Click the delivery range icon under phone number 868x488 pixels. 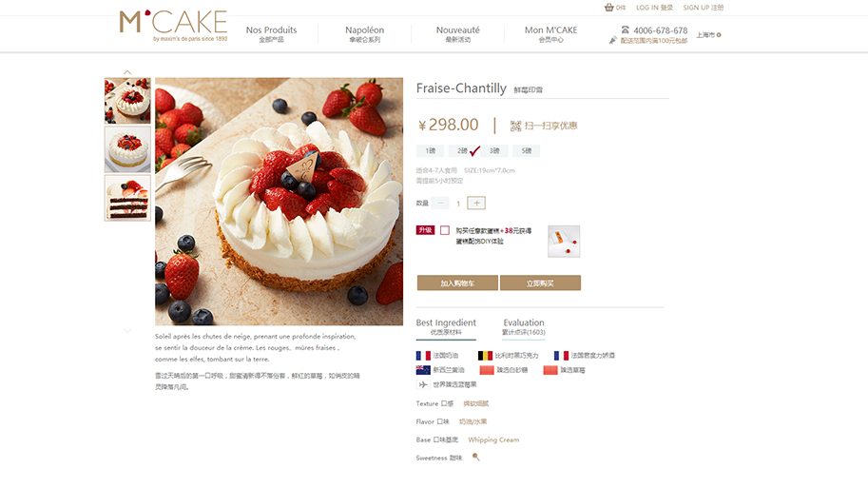[x=613, y=40]
